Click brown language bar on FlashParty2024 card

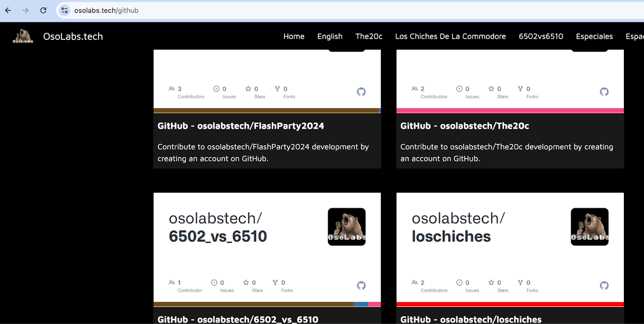(x=266, y=110)
